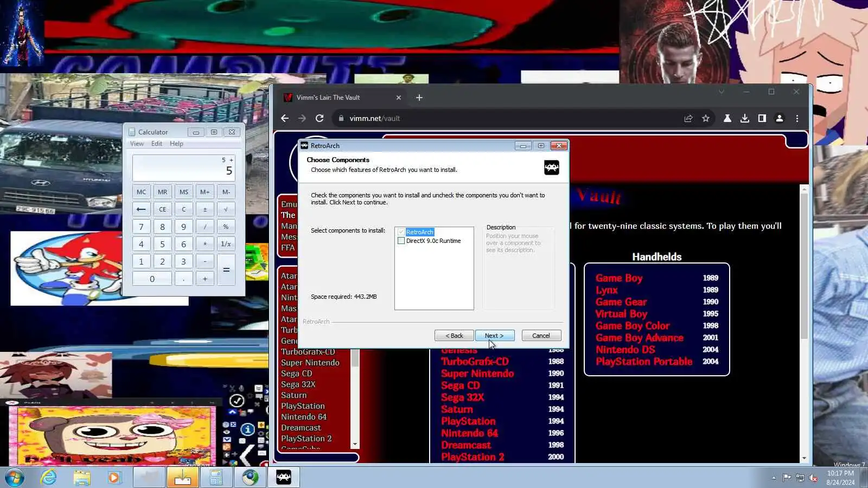Image resolution: width=868 pixels, height=488 pixels.
Task: Switch to Calculator on taskbar
Action: [216, 477]
